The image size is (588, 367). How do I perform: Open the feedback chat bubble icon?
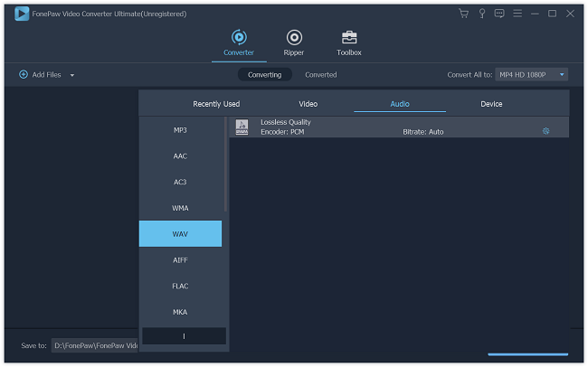point(499,14)
